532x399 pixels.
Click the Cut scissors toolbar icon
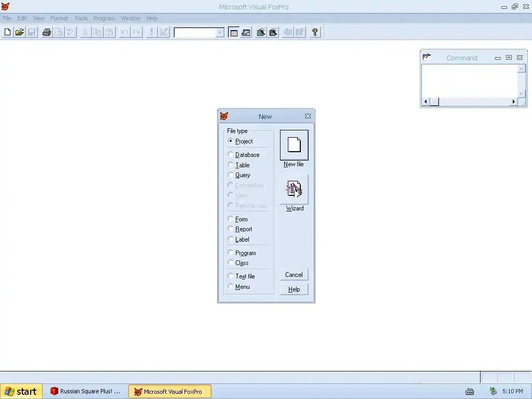point(85,32)
